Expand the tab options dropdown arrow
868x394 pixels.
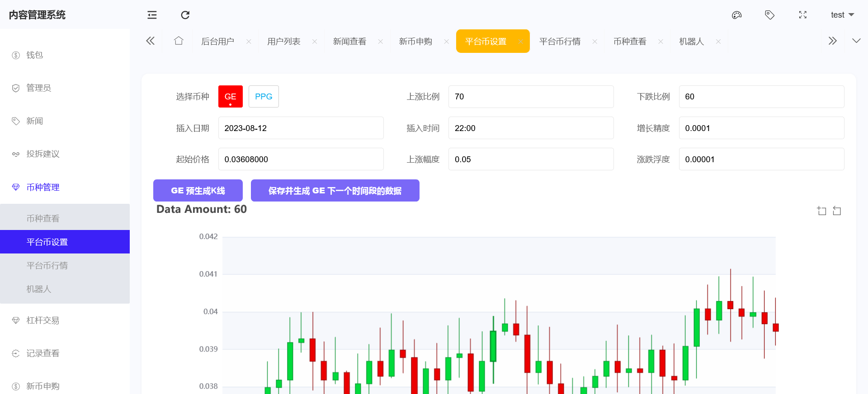pos(856,41)
